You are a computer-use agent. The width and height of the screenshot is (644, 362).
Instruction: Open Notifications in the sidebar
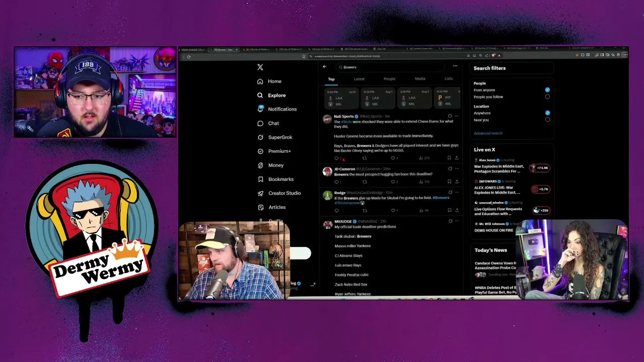tap(277, 109)
